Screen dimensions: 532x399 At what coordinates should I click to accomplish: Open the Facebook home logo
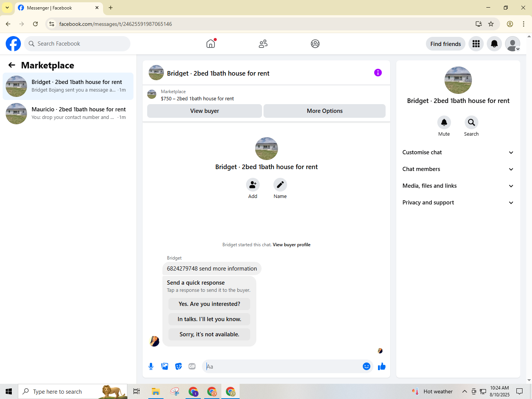pyautogui.click(x=13, y=44)
